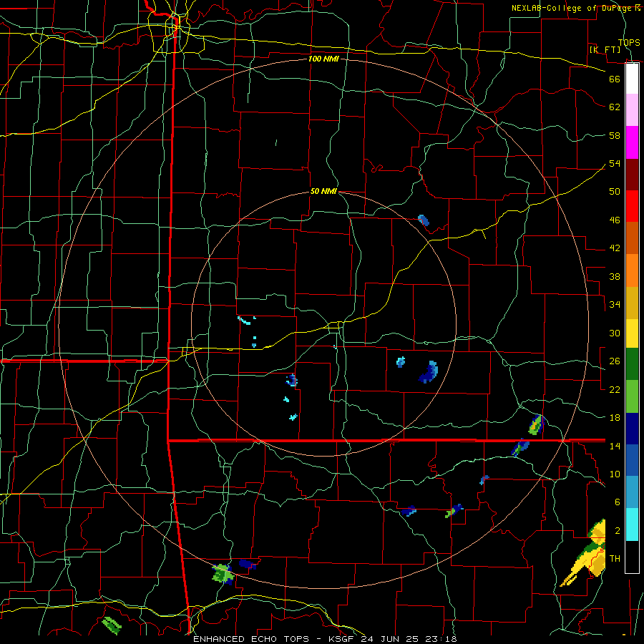Select the "58" legend value
This screenshot has width=644, height=644.
(x=615, y=135)
